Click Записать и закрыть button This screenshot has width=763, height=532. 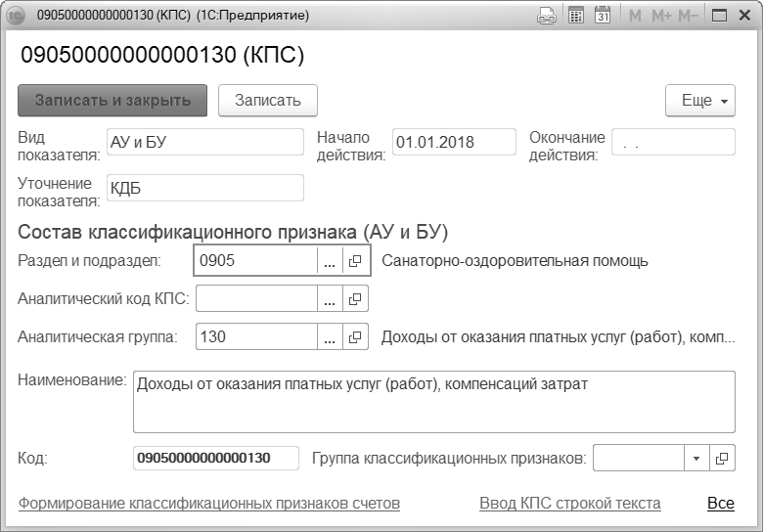coord(112,100)
